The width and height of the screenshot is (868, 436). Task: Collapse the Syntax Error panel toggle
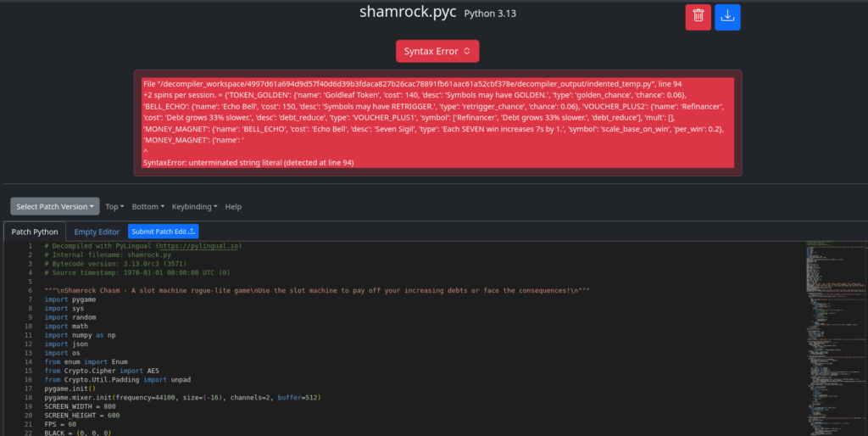point(437,51)
